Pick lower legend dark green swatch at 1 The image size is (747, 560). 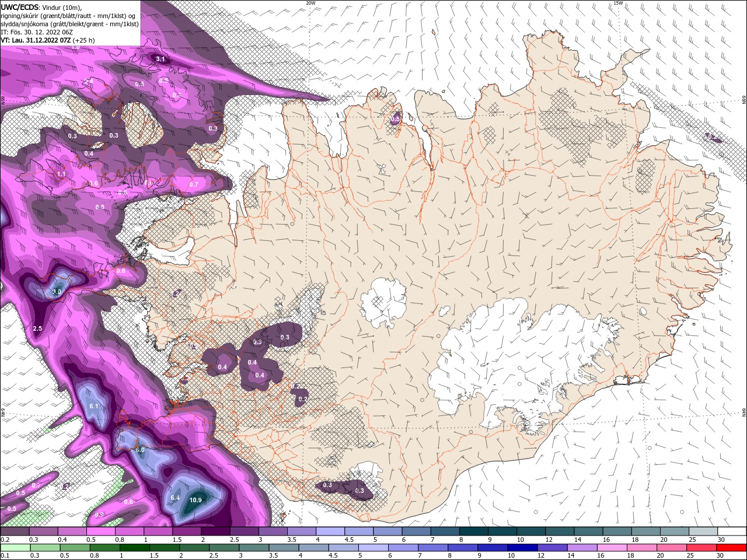(x=134, y=548)
